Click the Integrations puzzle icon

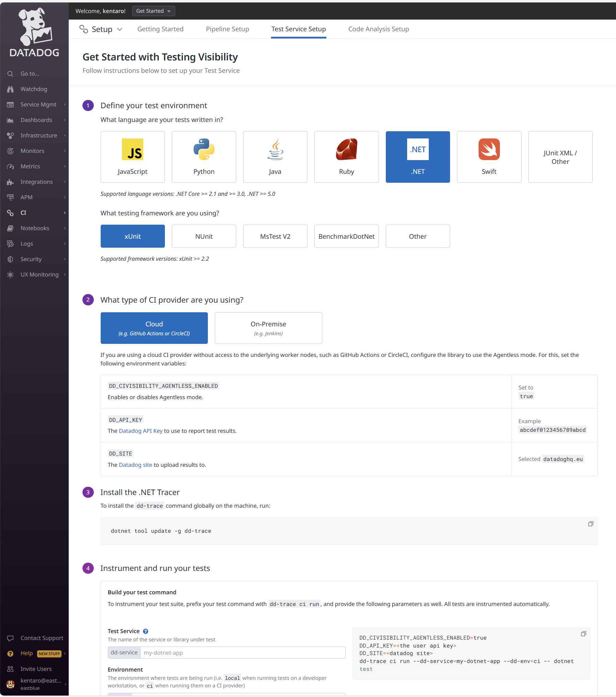10,182
